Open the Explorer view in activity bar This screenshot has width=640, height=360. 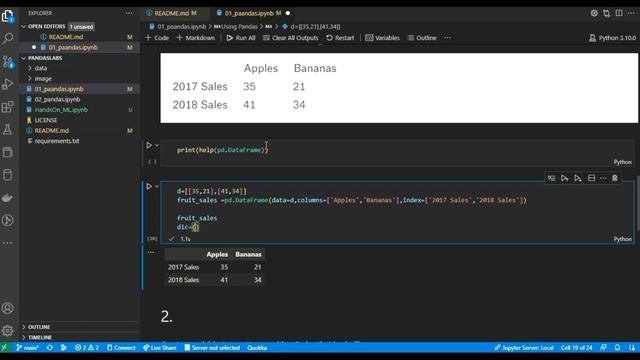click(7, 16)
